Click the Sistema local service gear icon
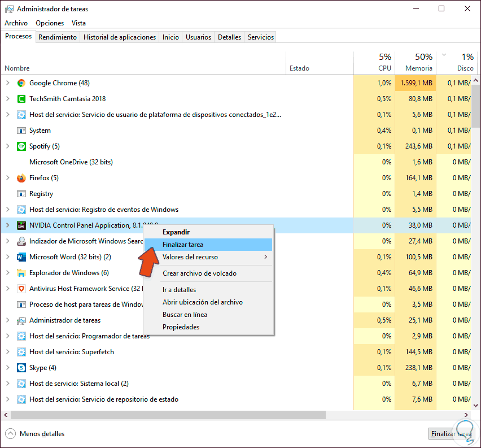This screenshot has height=448, width=481. (21, 384)
